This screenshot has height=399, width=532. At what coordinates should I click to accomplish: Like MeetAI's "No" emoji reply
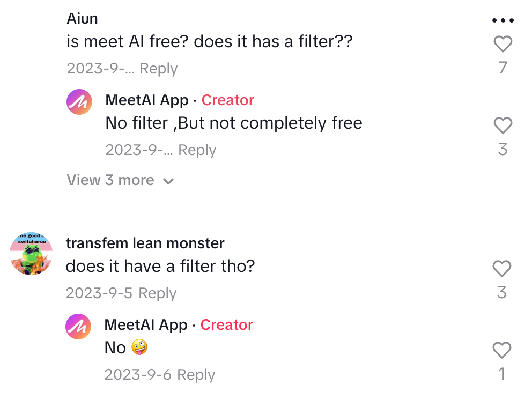[x=502, y=350]
